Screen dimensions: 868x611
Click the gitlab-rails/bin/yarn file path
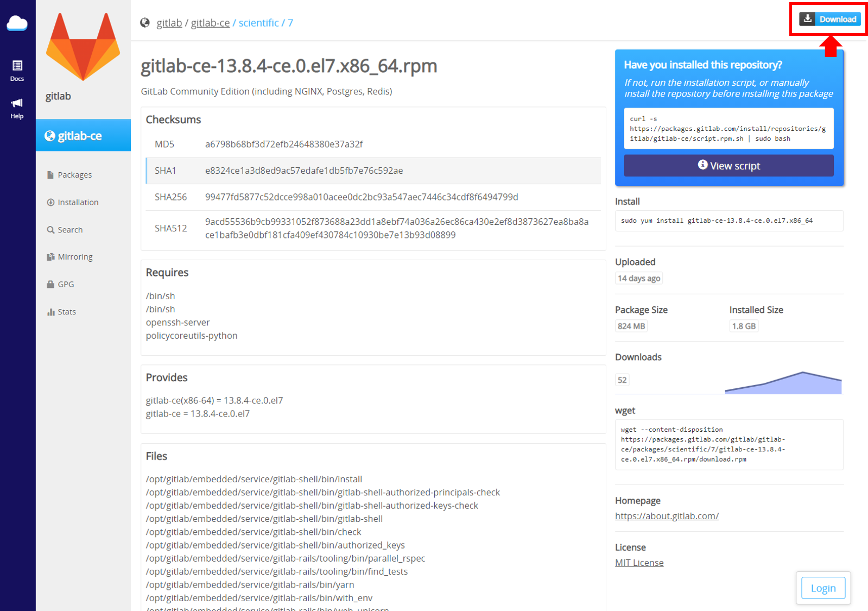250,585
